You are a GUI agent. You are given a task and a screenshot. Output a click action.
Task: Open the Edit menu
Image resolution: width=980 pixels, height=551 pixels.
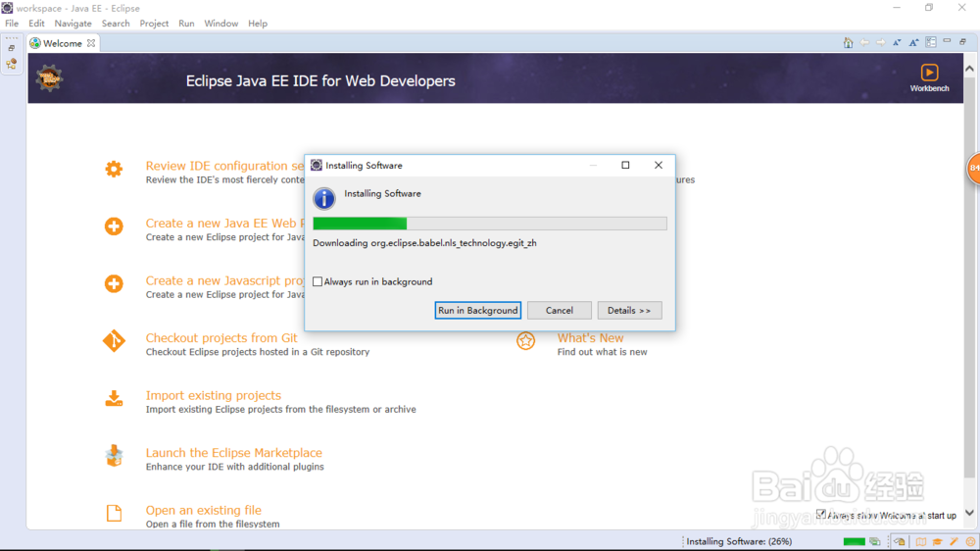click(36, 24)
